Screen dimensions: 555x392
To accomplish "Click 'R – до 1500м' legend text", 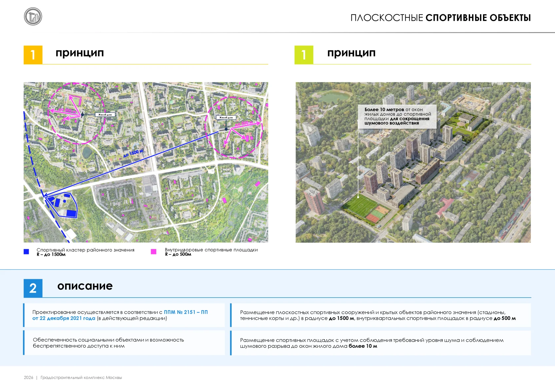I will point(51,254).
